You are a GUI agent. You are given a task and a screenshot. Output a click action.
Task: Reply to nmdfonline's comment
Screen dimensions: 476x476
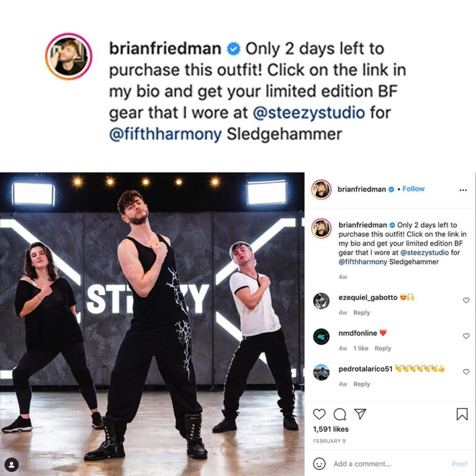(383, 348)
